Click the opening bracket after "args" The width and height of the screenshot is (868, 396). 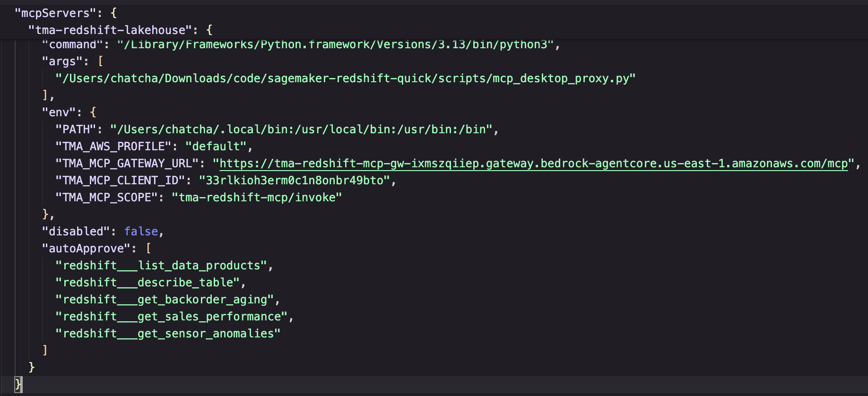(100, 61)
